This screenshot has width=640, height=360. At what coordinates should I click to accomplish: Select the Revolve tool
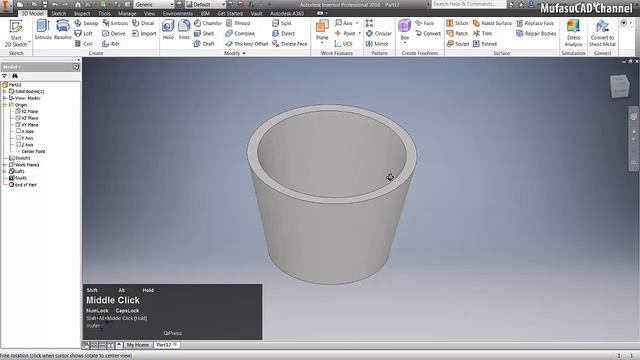pos(62,30)
